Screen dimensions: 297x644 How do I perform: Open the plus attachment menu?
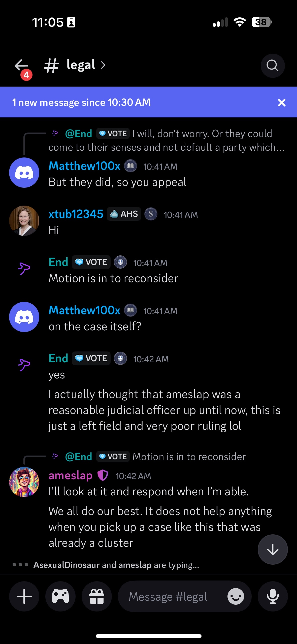(24, 596)
